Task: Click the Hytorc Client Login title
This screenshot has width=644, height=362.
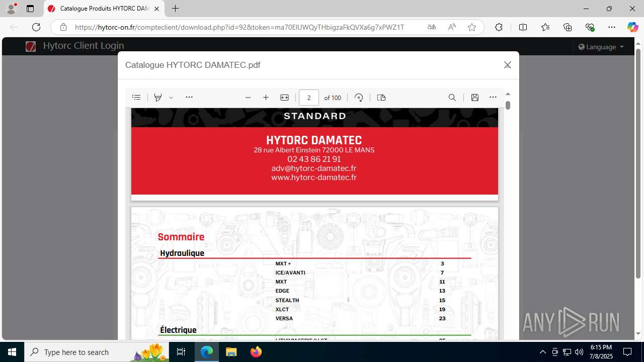Action: coord(84,46)
